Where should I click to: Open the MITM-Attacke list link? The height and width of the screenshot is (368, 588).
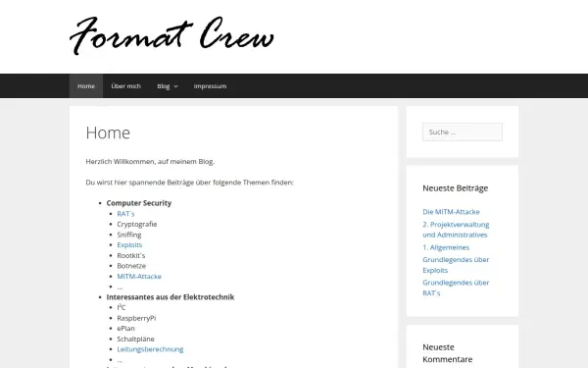(139, 276)
